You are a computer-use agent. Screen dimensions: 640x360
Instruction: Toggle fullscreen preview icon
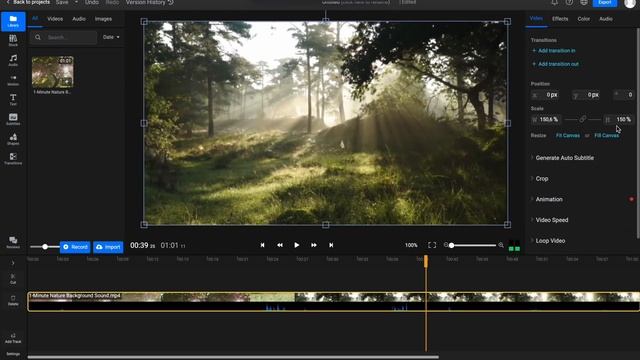[x=432, y=245]
